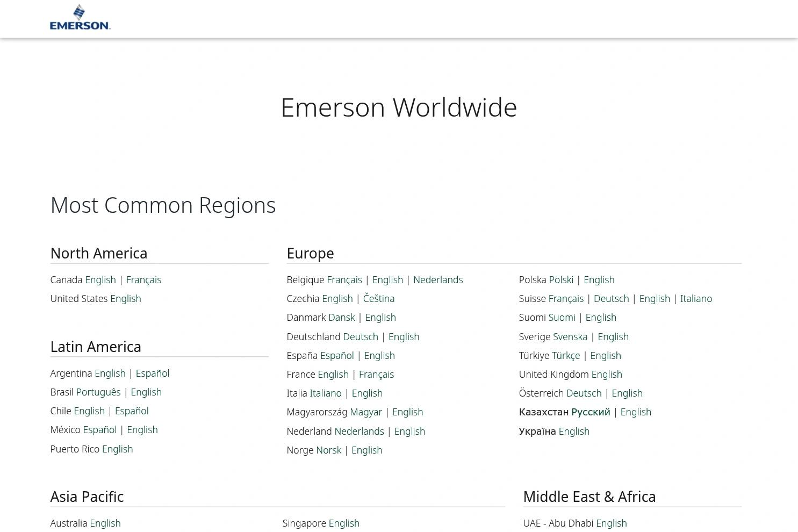Choose Norsk for Norge
Screen dimensions: 798x532
[329, 450]
